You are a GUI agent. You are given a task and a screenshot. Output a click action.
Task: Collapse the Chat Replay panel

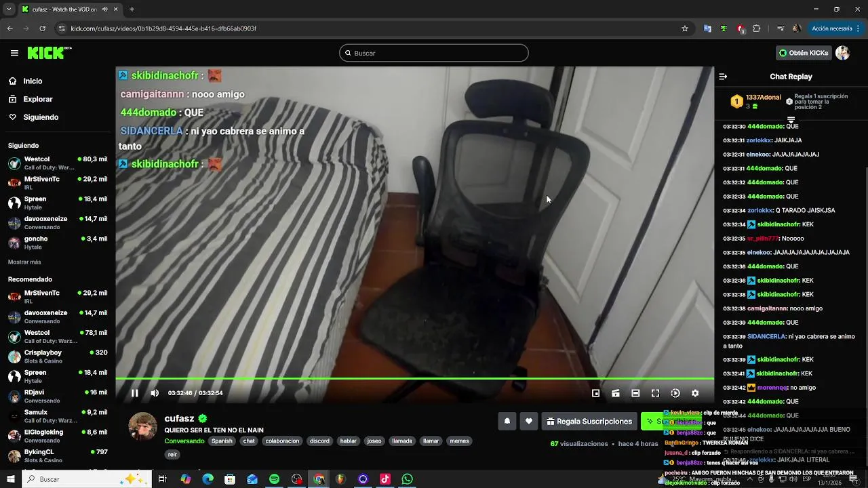pyautogui.click(x=723, y=77)
